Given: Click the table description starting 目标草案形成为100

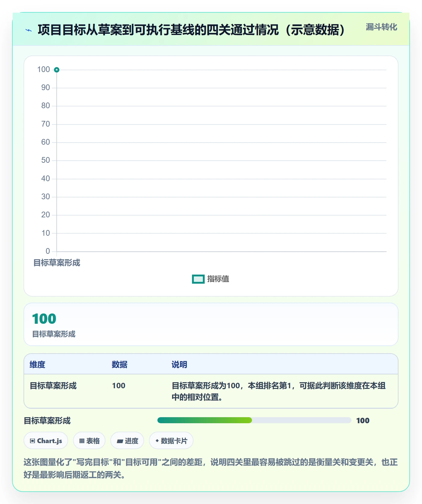Looking at the screenshot, I should (x=279, y=391).
